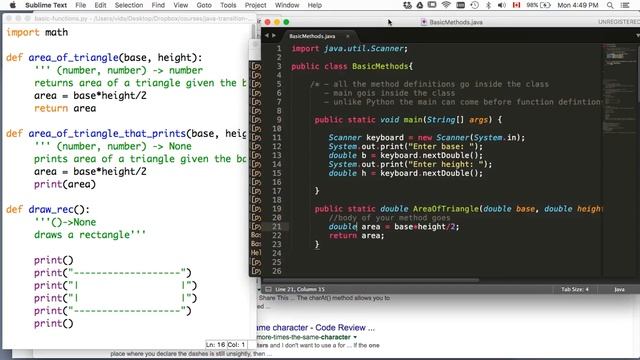
Task: Open the Edit menu
Action: [x=100, y=5]
